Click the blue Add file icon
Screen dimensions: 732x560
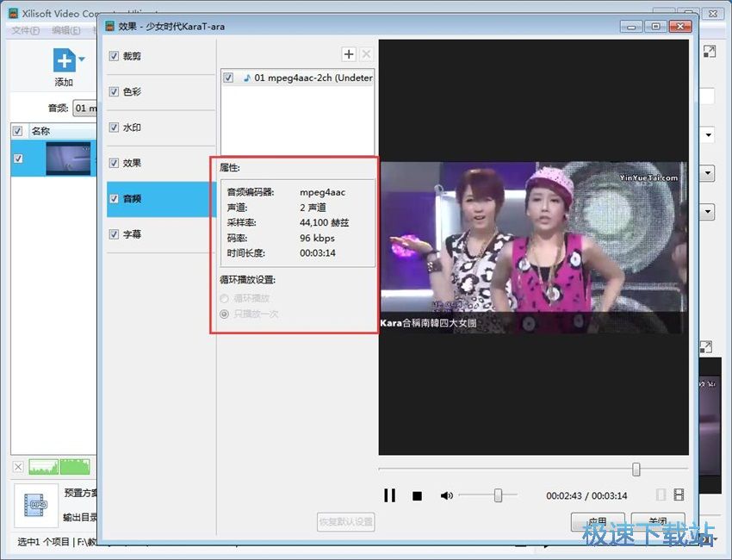[x=64, y=60]
